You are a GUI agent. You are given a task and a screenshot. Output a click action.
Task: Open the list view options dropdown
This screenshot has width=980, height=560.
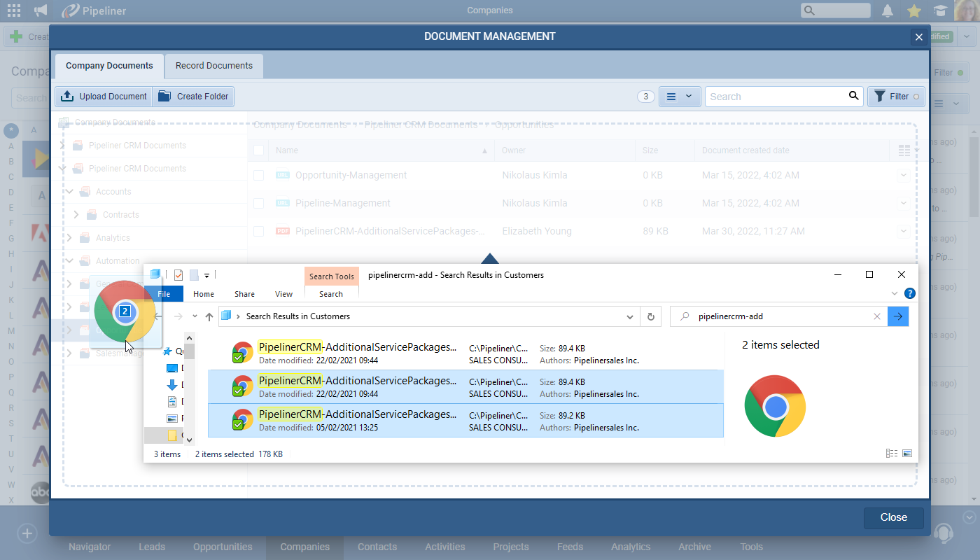click(680, 97)
